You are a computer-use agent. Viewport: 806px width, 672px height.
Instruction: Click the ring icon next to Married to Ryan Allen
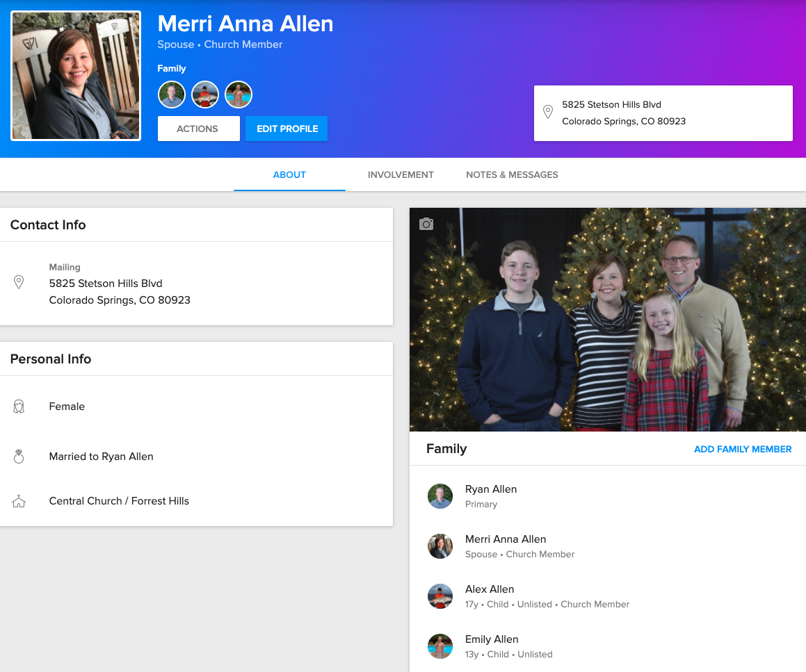[19, 457]
